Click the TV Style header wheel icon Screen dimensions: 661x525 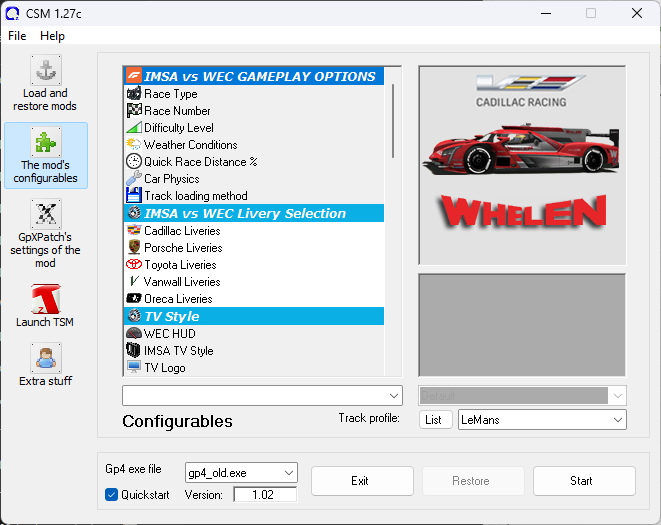click(x=134, y=315)
